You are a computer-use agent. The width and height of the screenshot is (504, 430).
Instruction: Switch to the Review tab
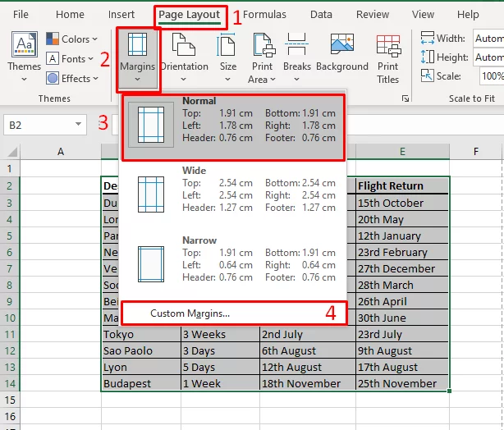click(373, 15)
